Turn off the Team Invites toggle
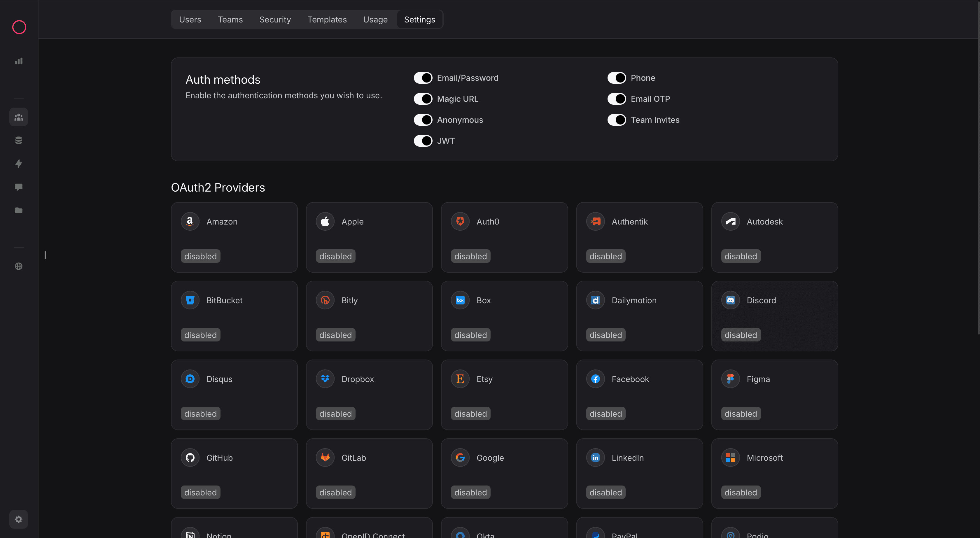The image size is (980, 538). tap(616, 120)
